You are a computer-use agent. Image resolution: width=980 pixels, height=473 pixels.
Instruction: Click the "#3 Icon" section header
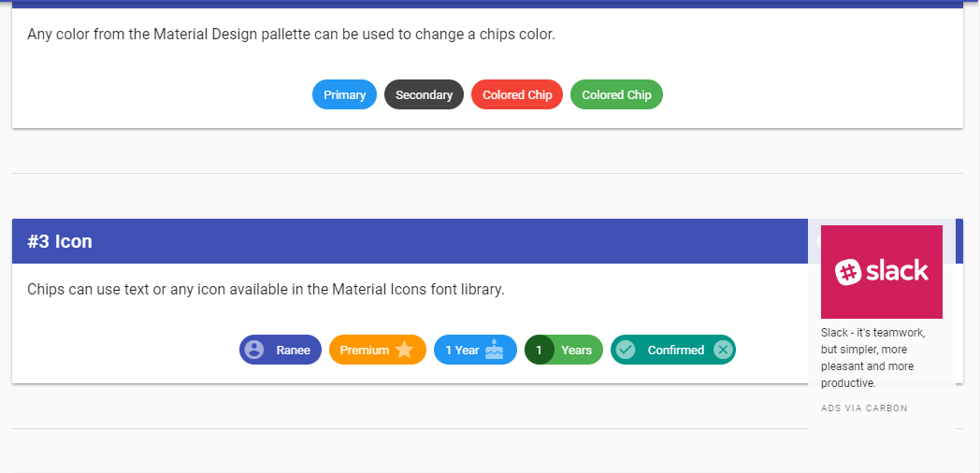(60, 241)
